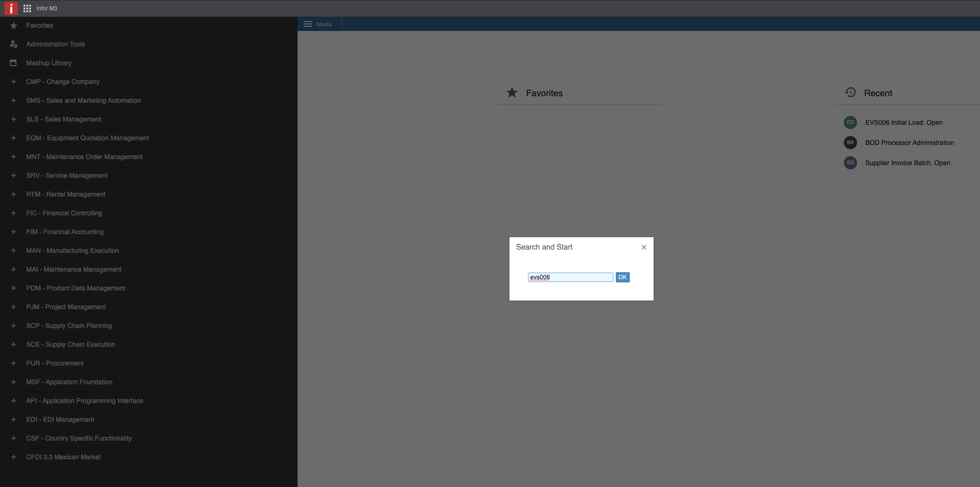Select MSF - Application Foundation menu item
This screenshot has width=980, height=487.
[69, 382]
